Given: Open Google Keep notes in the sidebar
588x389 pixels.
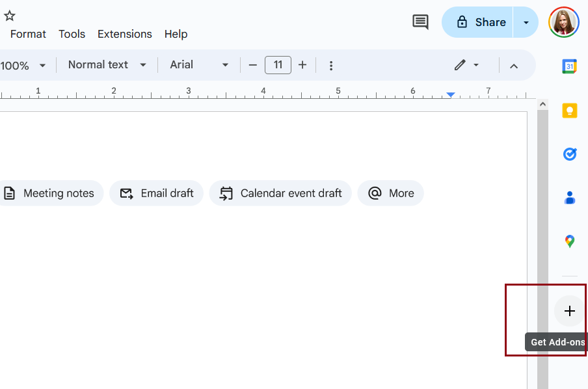Looking at the screenshot, I should click(570, 110).
